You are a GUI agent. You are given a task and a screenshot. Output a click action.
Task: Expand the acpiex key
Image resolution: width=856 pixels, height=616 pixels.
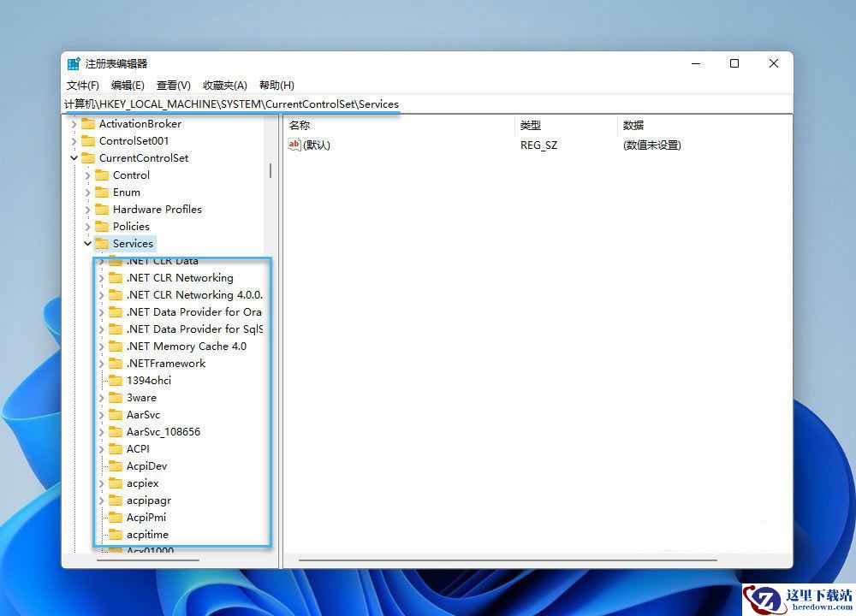[x=102, y=483]
